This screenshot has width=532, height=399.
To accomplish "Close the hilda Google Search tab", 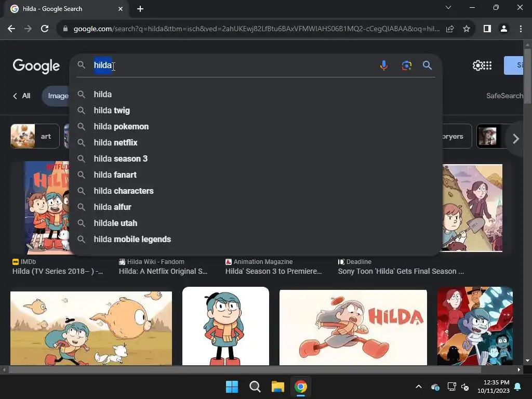I will click(121, 9).
